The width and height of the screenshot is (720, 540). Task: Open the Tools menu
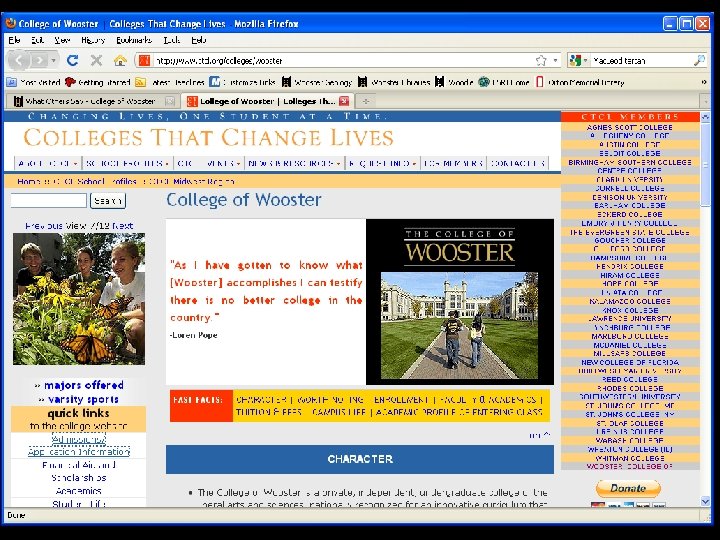pyautogui.click(x=172, y=40)
